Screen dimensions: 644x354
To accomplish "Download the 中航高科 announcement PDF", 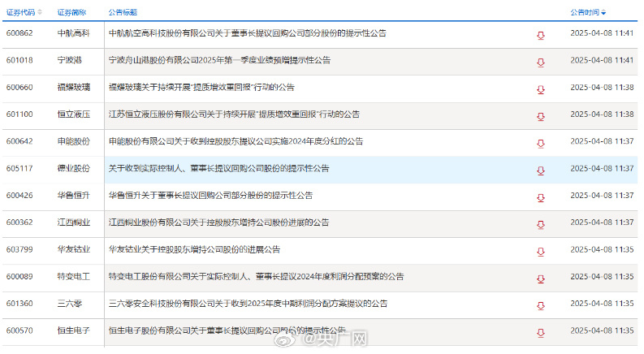I will [540, 34].
